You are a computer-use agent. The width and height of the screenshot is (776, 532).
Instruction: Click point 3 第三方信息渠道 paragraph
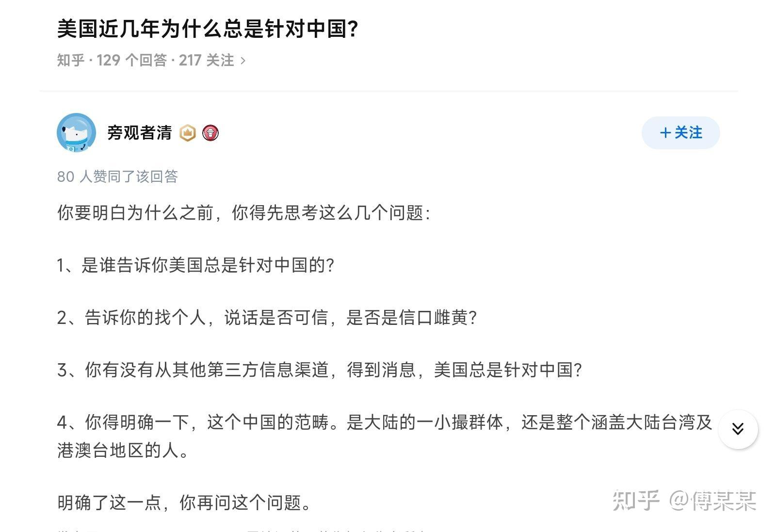(x=319, y=370)
